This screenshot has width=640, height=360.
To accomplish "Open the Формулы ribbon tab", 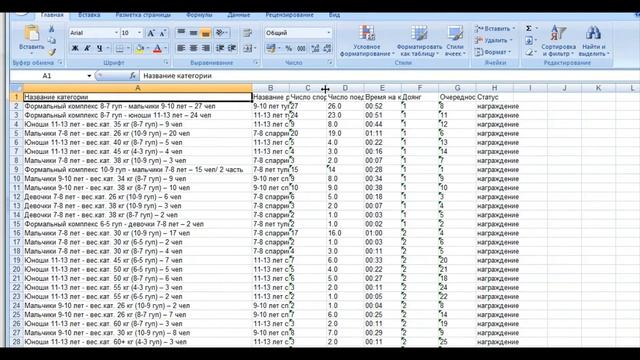I will click(x=199, y=15).
